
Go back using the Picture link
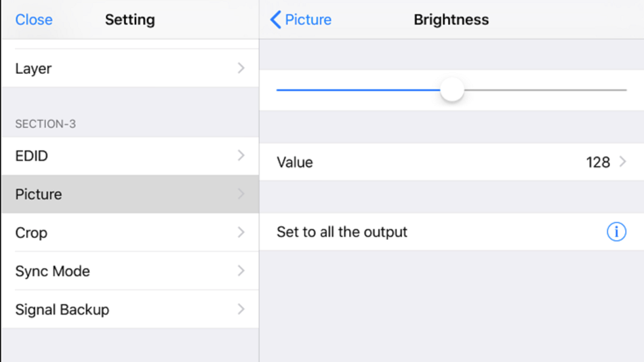pos(308,20)
